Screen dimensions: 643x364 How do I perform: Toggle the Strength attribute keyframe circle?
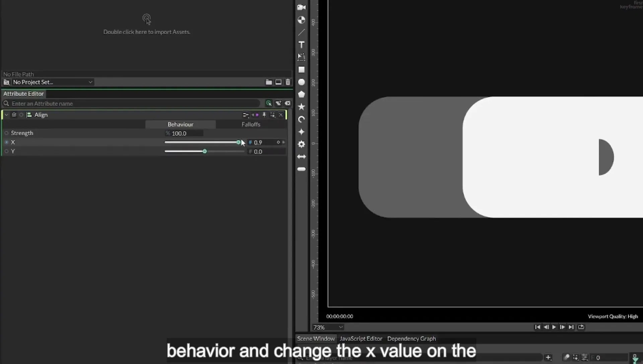[x=6, y=133]
